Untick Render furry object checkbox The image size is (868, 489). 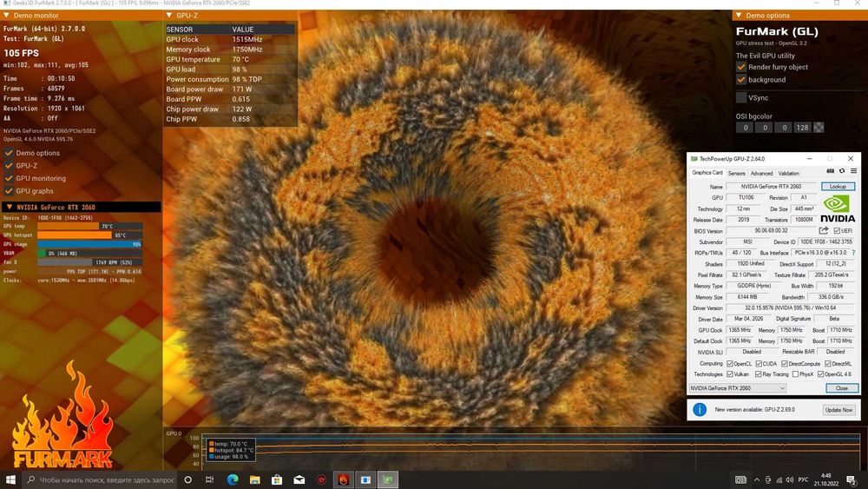(741, 67)
